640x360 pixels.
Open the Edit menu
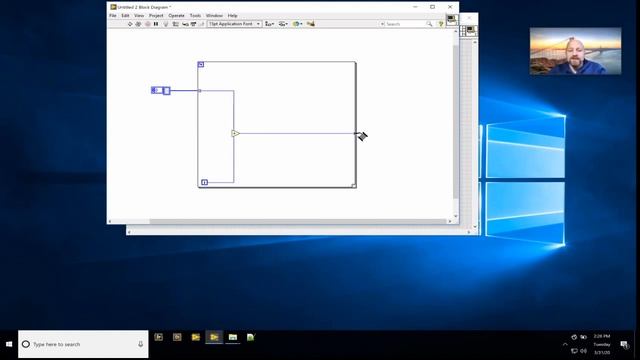click(x=125, y=16)
